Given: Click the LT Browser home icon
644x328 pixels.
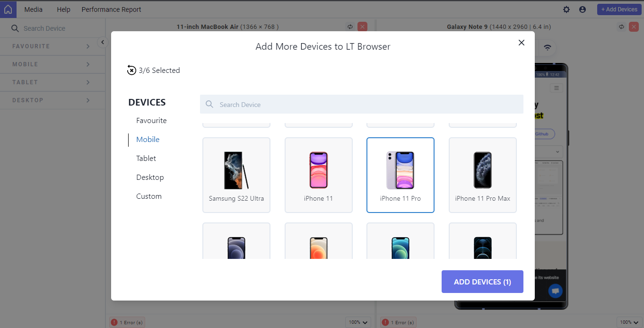Looking at the screenshot, I should (x=8, y=9).
